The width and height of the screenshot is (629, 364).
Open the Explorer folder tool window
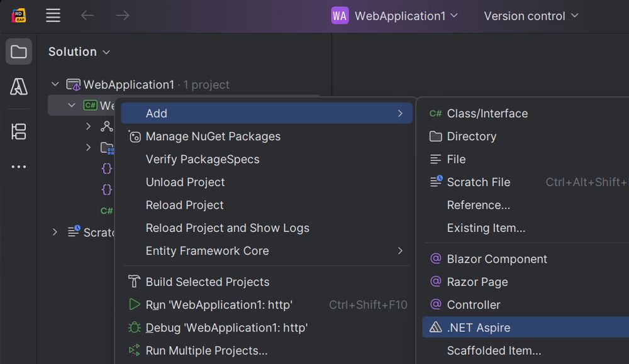pos(18,52)
